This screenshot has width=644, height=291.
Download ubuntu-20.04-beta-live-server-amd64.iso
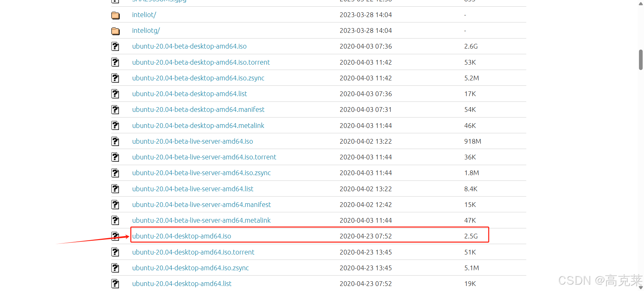coord(193,141)
